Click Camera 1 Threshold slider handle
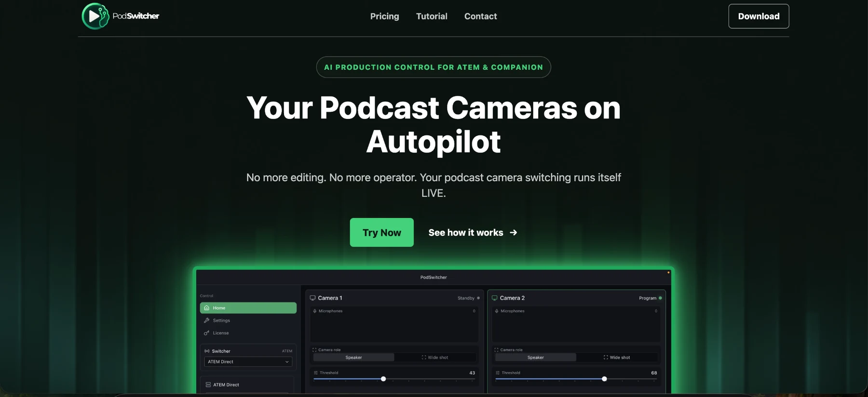The height and width of the screenshot is (397, 868). (383, 379)
